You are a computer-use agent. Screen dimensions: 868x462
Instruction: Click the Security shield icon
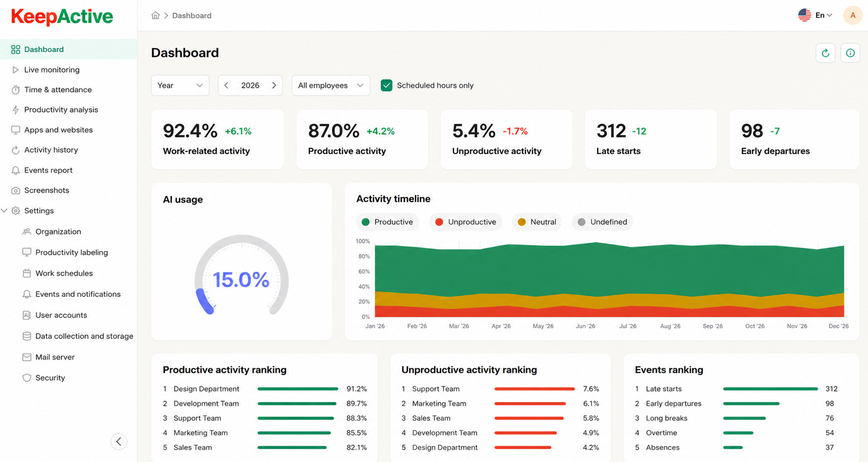pos(27,378)
